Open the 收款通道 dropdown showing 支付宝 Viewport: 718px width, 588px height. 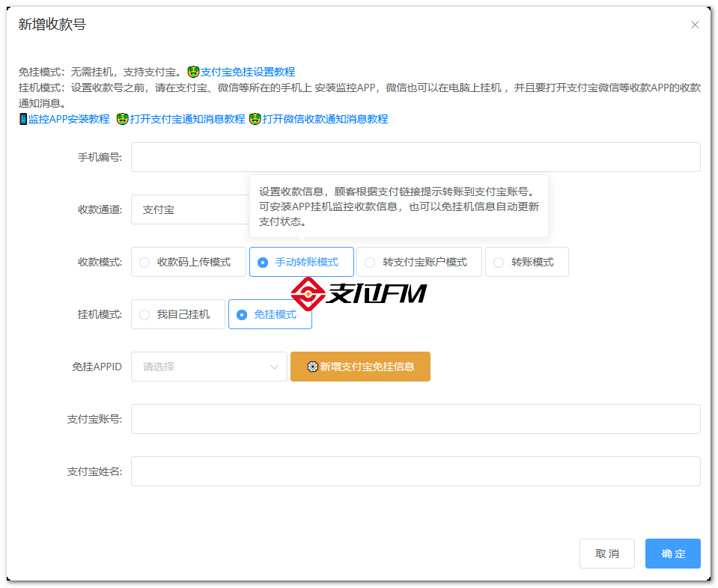pos(190,209)
